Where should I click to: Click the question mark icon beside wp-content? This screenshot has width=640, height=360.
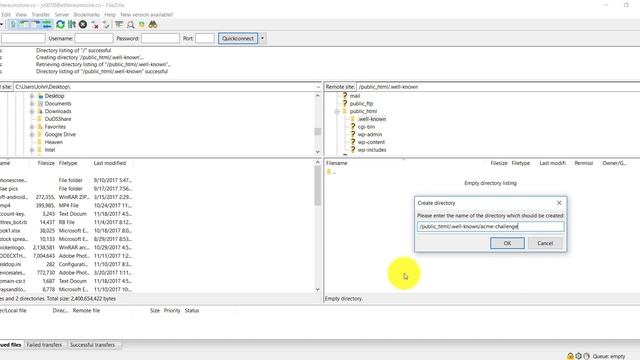pyautogui.click(x=353, y=142)
